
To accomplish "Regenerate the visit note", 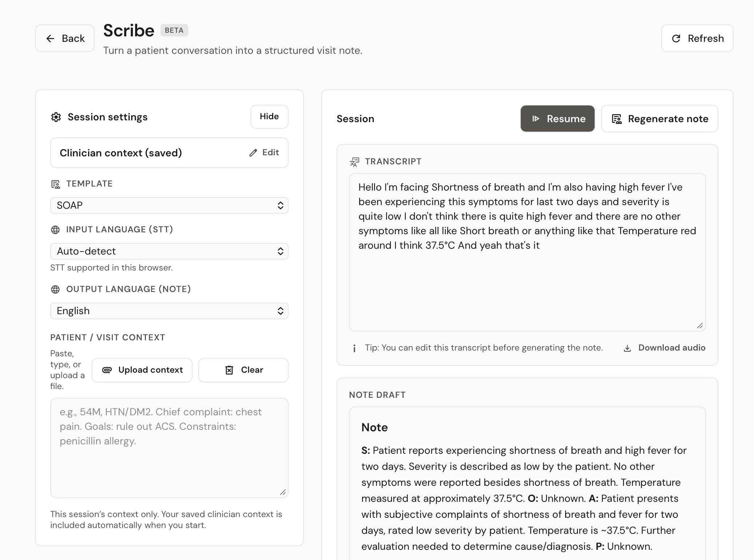I will 659,119.
